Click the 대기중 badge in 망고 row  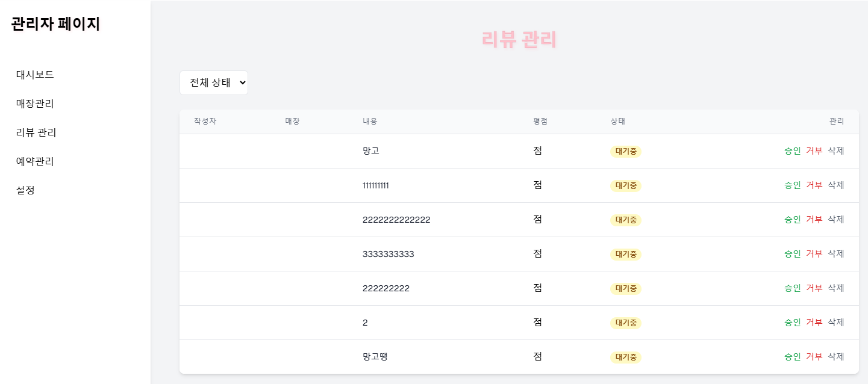(x=626, y=151)
